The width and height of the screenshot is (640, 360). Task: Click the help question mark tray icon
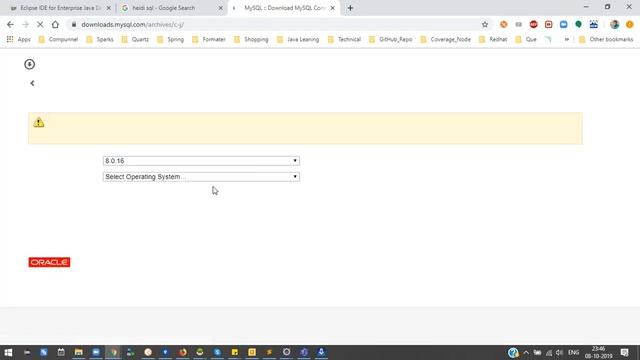click(x=513, y=352)
